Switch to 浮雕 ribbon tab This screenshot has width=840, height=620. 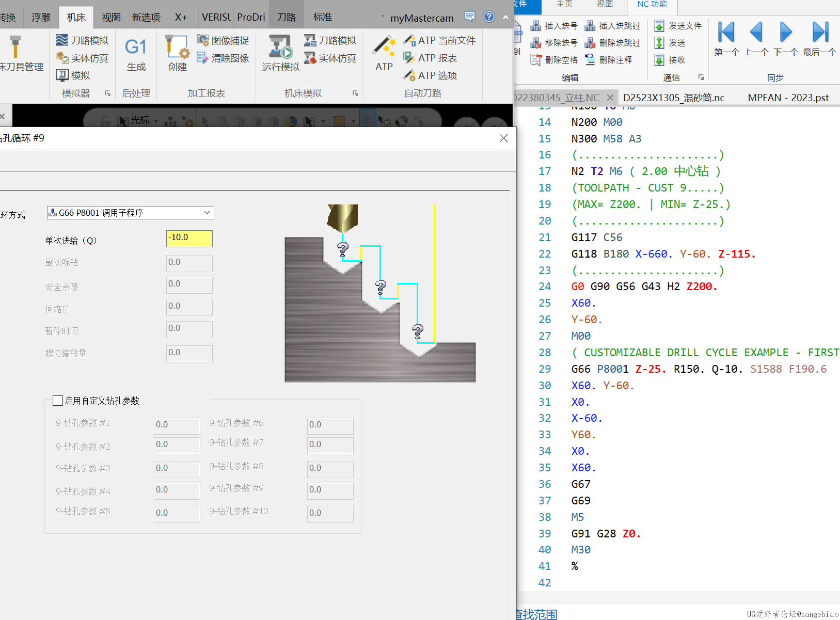point(41,17)
